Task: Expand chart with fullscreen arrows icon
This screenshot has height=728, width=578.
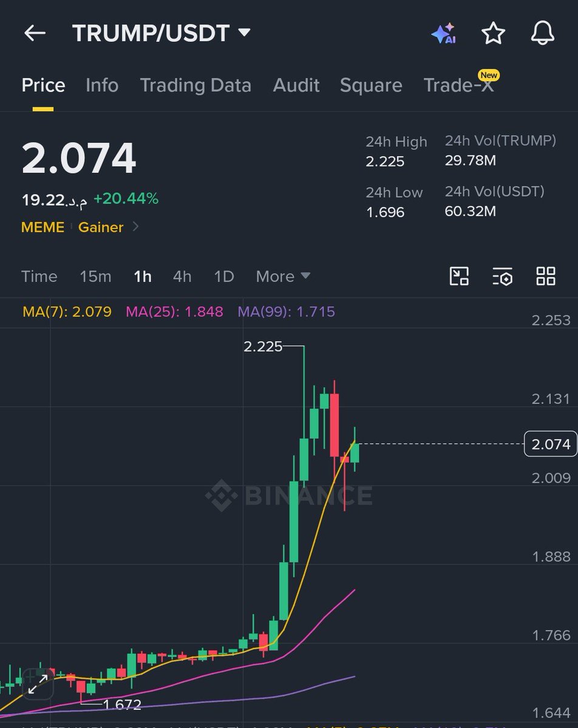Action: coord(38,684)
